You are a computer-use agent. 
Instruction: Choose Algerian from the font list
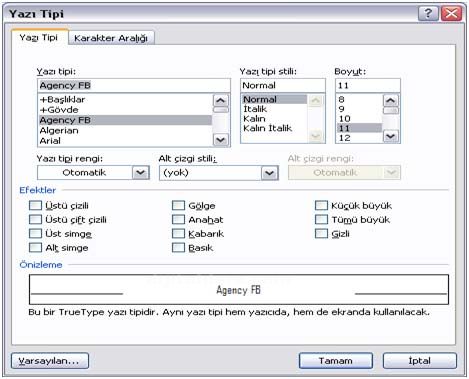(125, 130)
